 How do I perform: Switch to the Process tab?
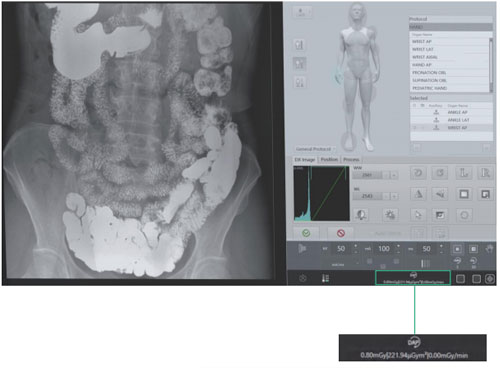[x=351, y=160]
